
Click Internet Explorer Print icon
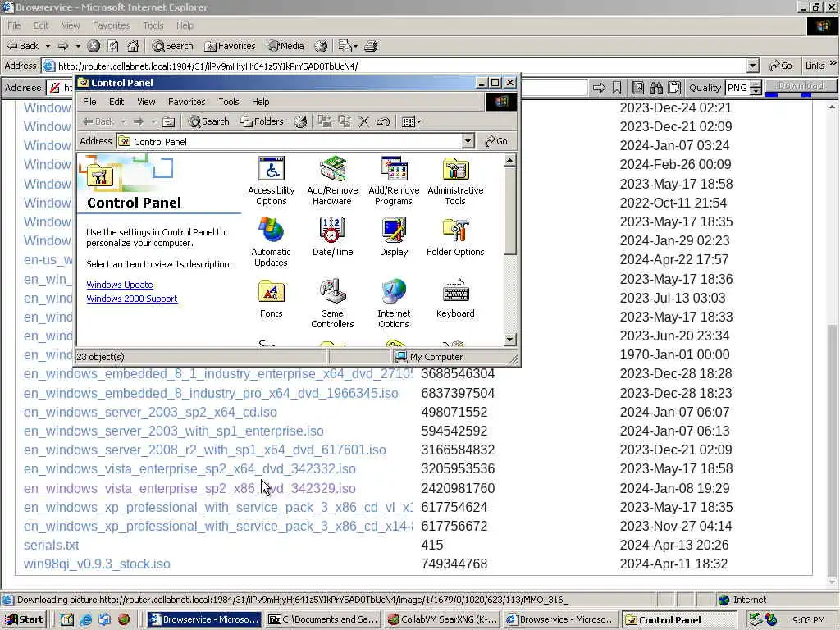[x=372, y=46]
